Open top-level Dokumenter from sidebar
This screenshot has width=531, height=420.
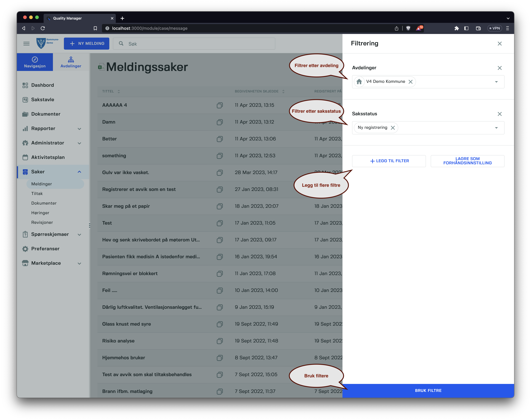[x=53, y=114]
